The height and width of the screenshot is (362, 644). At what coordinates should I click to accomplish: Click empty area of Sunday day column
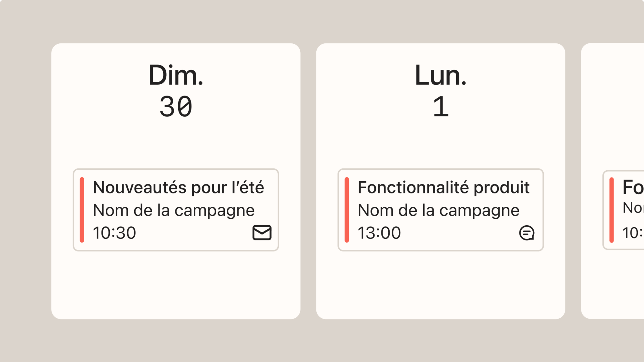pyautogui.click(x=176, y=284)
